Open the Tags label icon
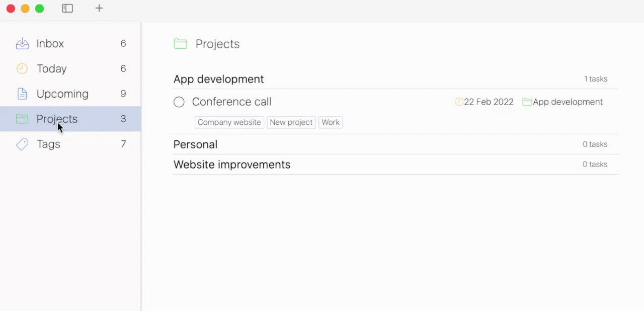Image resolution: width=644 pixels, height=311 pixels. click(x=22, y=144)
